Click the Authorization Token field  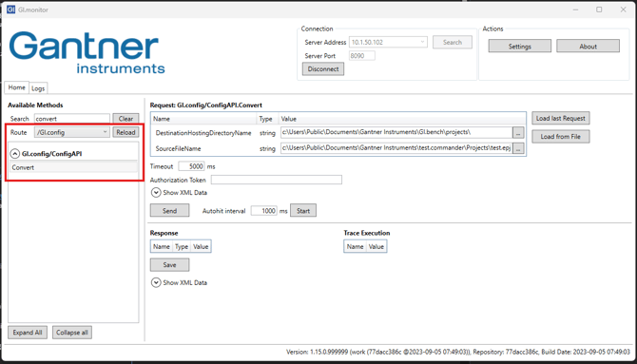[277, 180]
